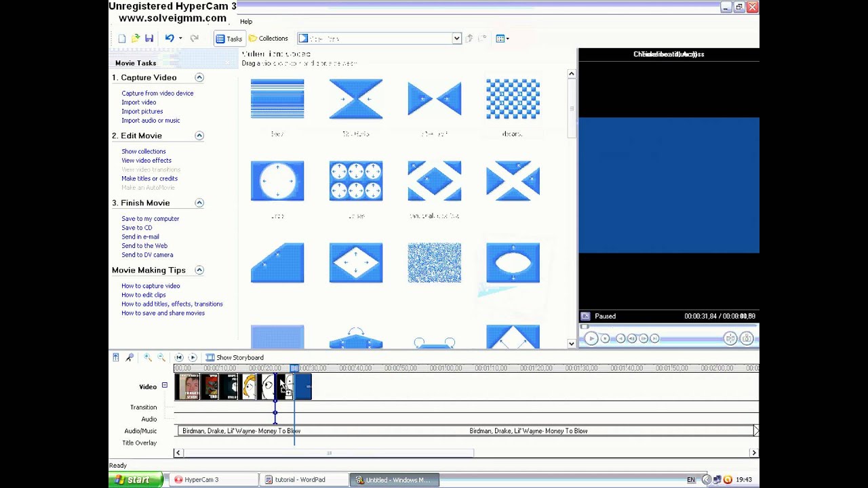This screenshot has width=868, height=488.
Task: Select the checkerboard transition thumbnail
Action: click(x=513, y=99)
